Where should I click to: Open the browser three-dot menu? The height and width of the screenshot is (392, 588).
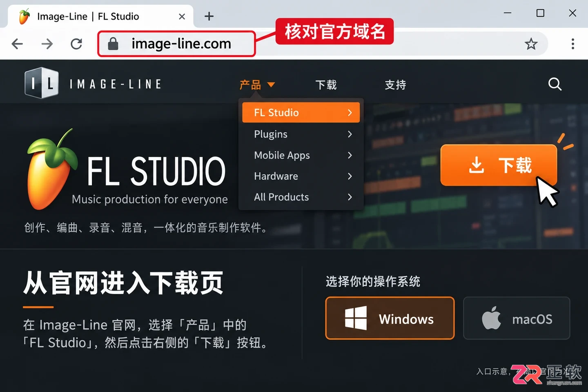point(573,44)
